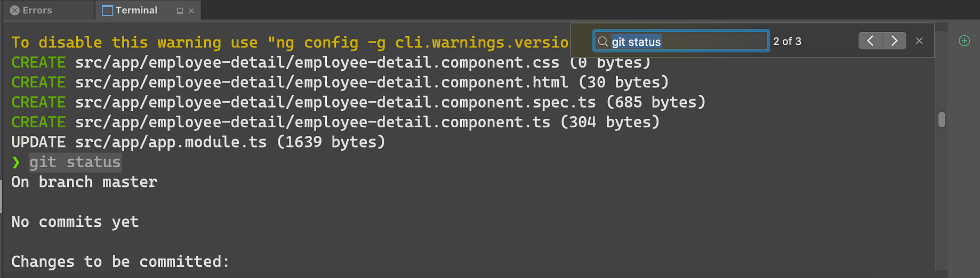The height and width of the screenshot is (278, 980).
Task: Go to the previous search match
Action: click(870, 40)
